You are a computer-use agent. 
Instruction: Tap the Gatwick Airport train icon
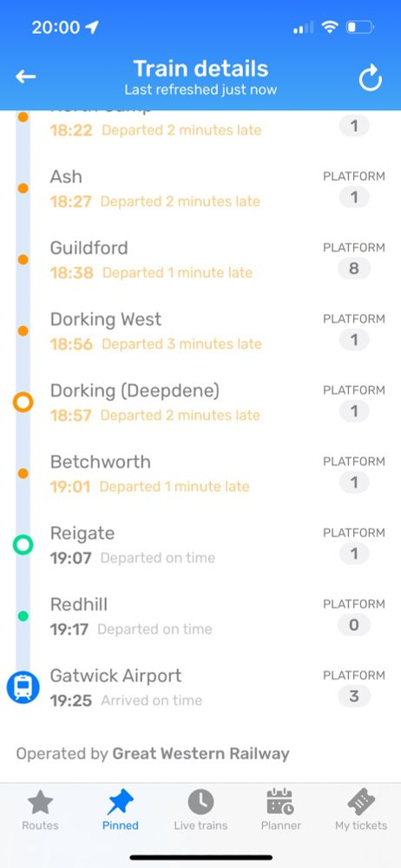coord(23,687)
